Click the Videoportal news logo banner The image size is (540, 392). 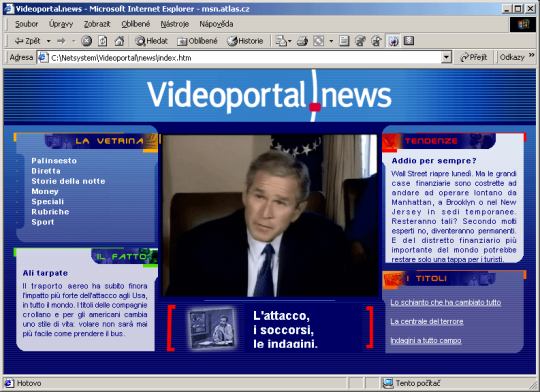point(269,95)
